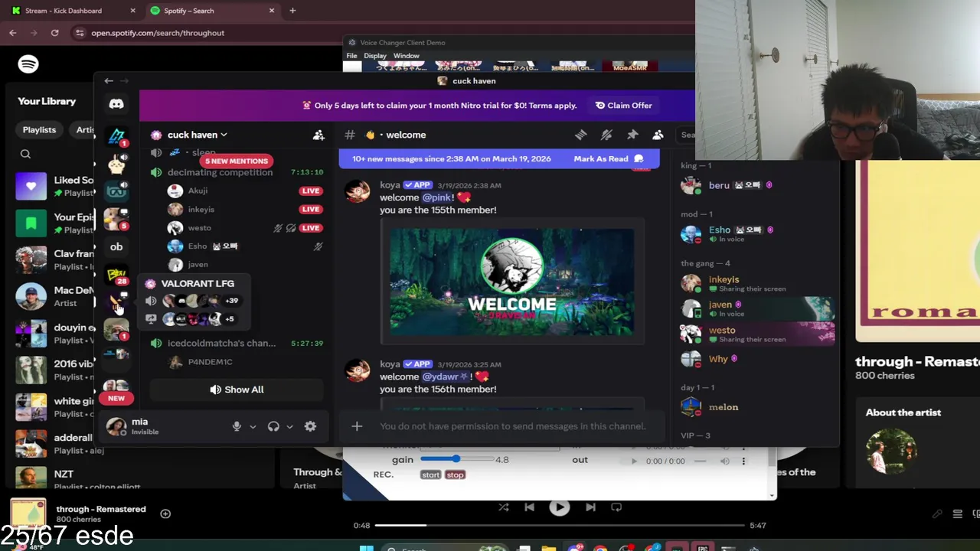Expand all voice channels with Show All

(237, 390)
